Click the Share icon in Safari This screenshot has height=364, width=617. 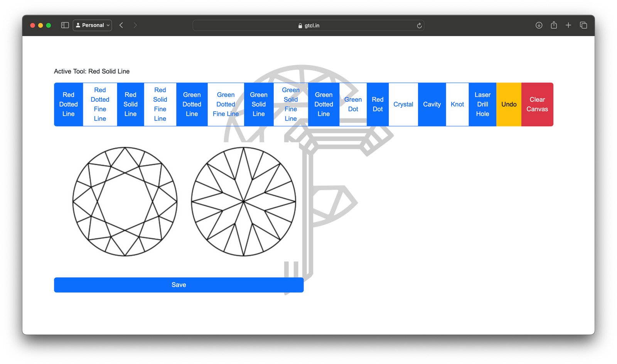554,25
